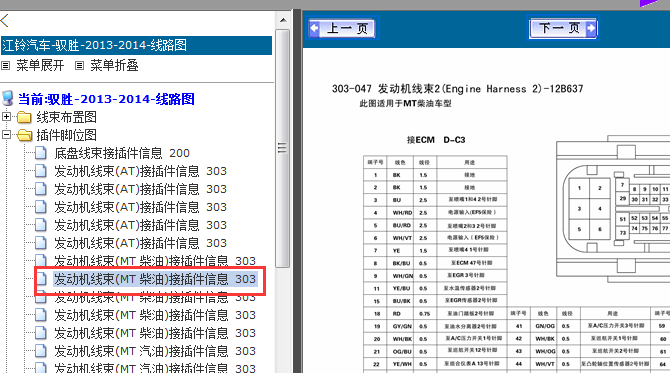Click the connector label 接ECM D-C3
The image size is (670, 373).
point(436,140)
